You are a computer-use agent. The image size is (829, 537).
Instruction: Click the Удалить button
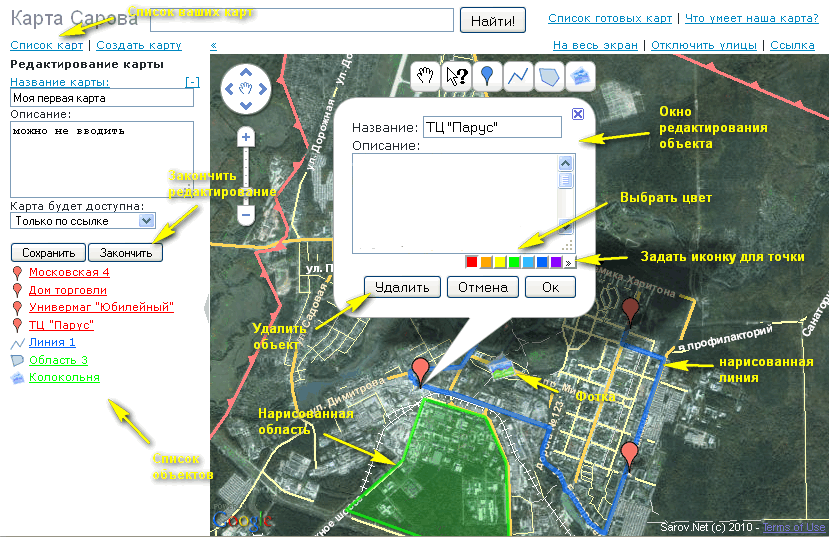pyautogui.click(x=402, y=287)
